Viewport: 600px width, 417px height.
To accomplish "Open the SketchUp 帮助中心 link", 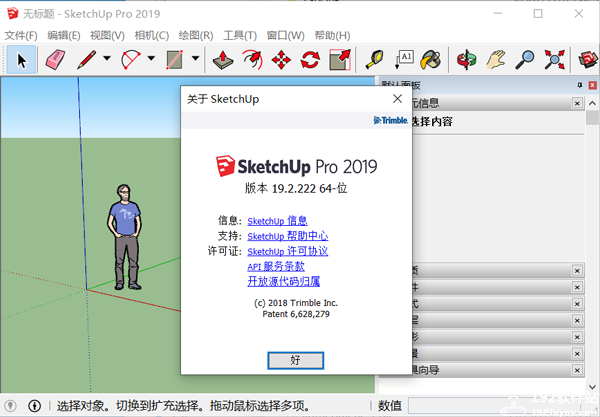I will pyautogui.click(x=287, y=236).
